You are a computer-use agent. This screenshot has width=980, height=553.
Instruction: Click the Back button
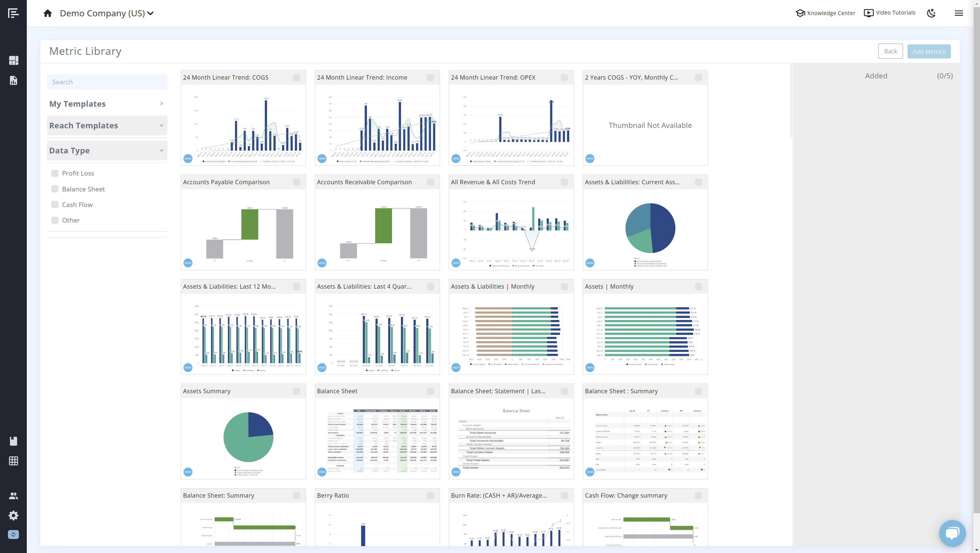point(890,51)
